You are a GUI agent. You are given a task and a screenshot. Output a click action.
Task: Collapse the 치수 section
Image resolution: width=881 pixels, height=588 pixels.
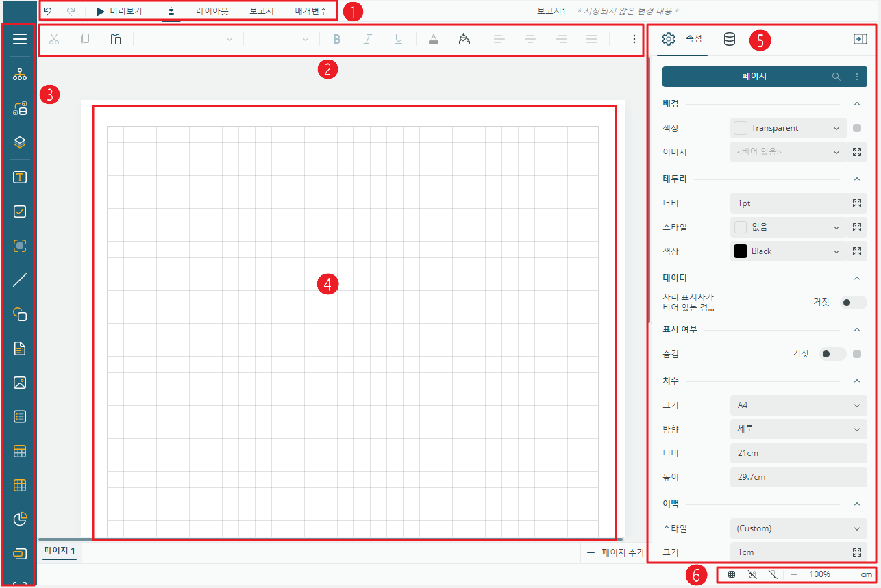click(x=856, y=381)
